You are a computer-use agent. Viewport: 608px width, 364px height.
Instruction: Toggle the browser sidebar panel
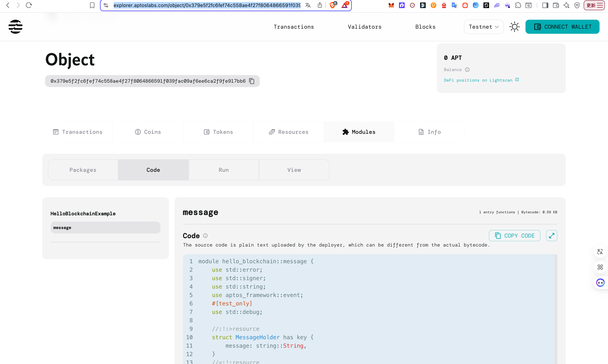545,5
